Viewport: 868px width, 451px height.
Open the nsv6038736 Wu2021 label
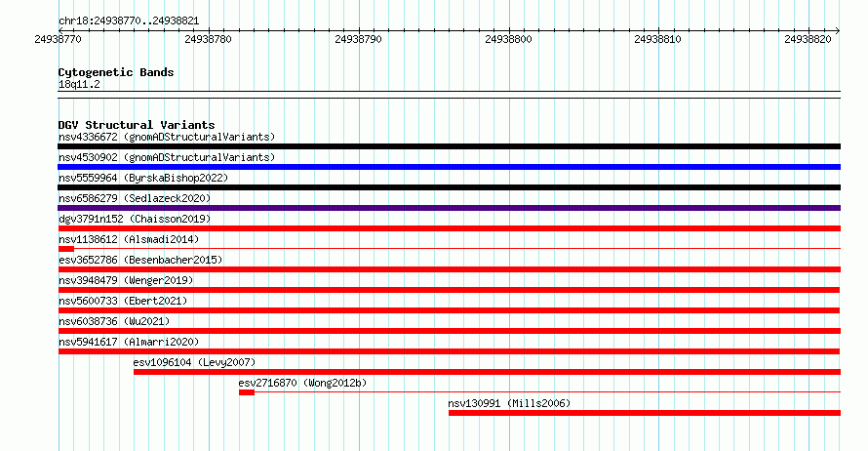114,321
